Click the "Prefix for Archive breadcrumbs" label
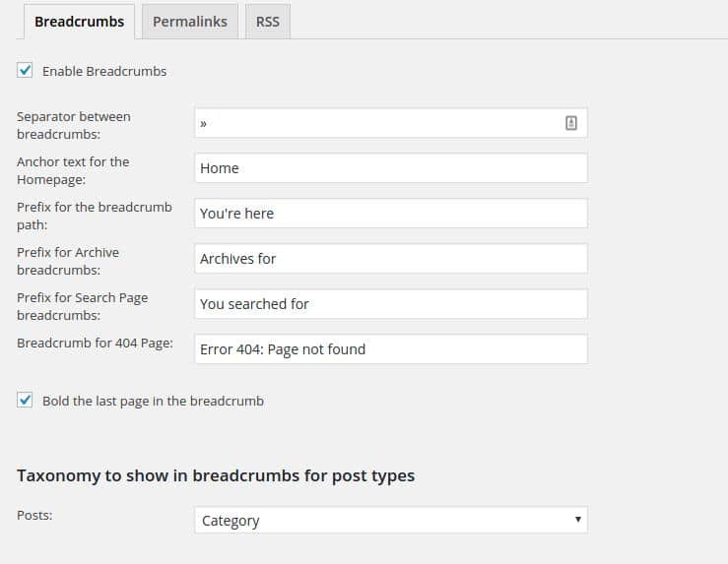 point(68,260)
